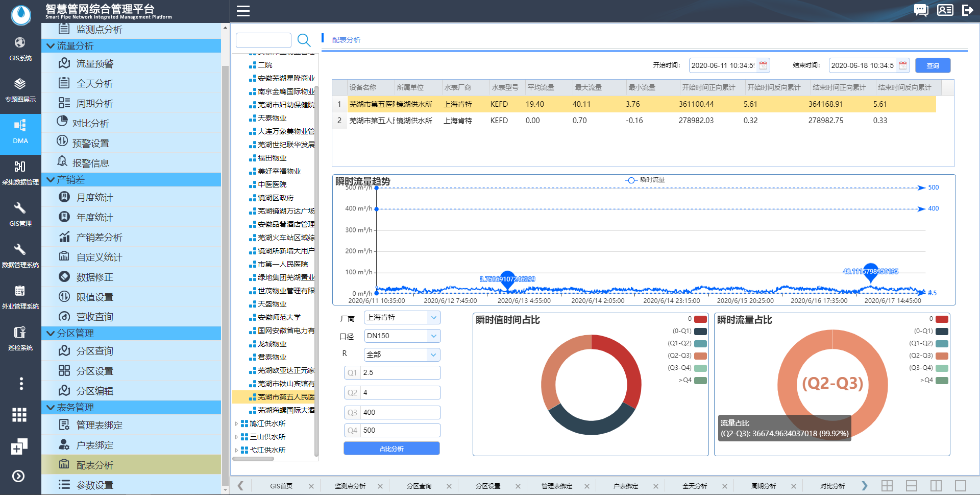Expand the 弋江供水所 tree node
Image resolution: width=980 pixels, height=495 pixels.
coord(236,450)
